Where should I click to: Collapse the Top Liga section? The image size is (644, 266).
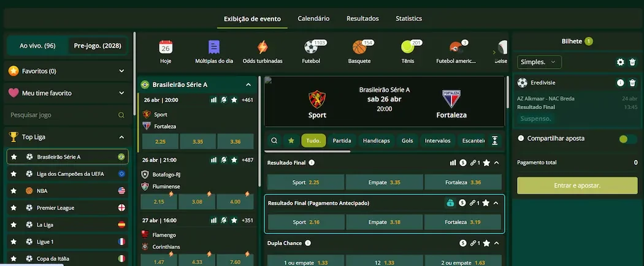(x=121, y=137)
